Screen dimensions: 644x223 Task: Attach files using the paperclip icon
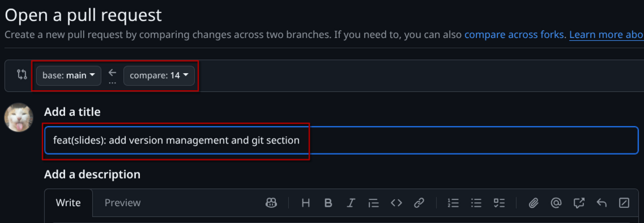pyautogui.click(x=533, y=203)
